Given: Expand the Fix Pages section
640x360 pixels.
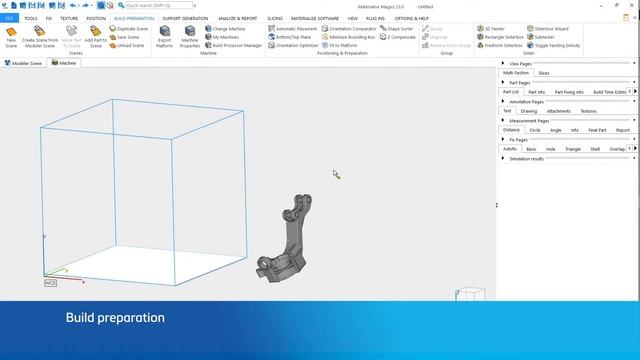Looking at the screenshot, I should 503,139.
